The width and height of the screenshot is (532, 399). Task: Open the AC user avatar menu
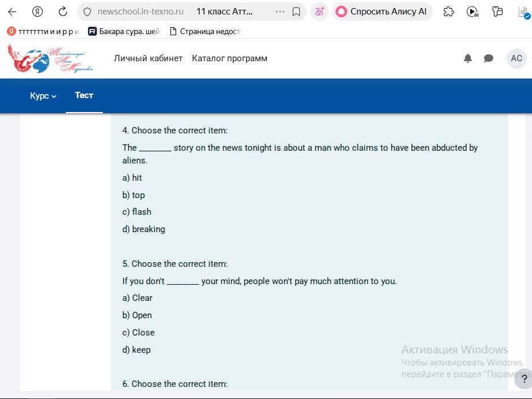click(516, 58)
